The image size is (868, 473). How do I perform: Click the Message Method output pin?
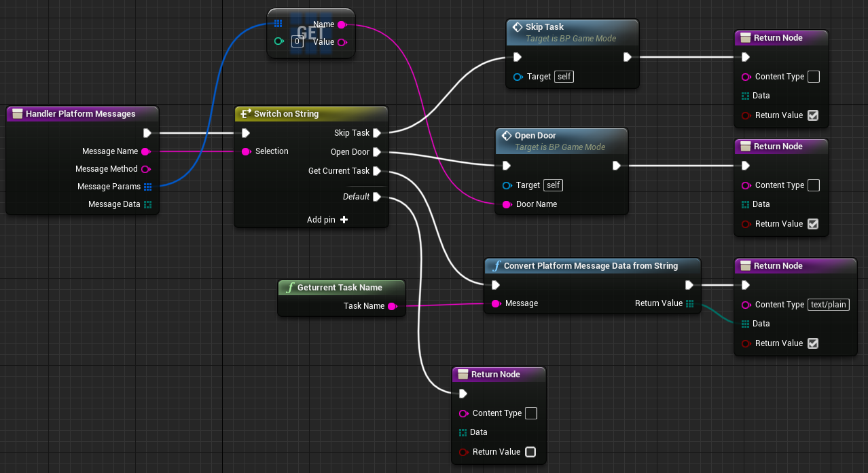[145, 169]
